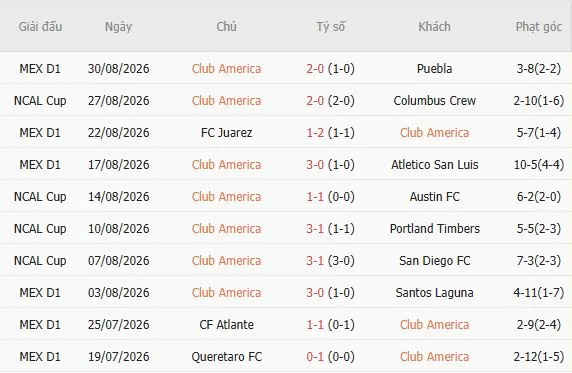
Task: Select Club America in the 30/08/2026 row
Action: click(x=227, y=69)
